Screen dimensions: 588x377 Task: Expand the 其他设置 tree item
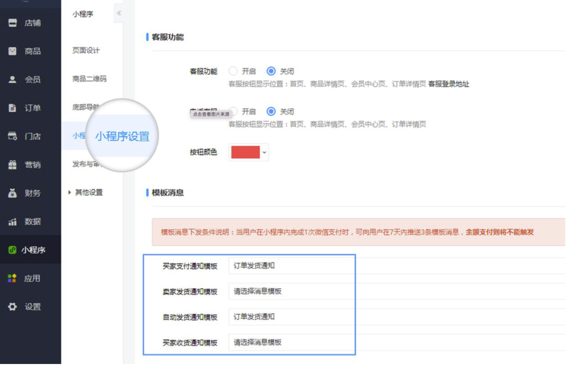[69, 192]
